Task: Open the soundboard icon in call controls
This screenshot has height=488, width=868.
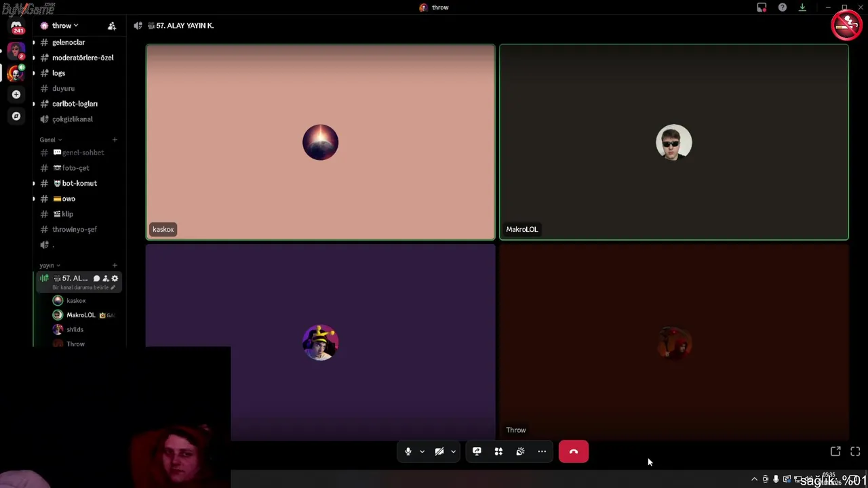Action: [520, 451]
